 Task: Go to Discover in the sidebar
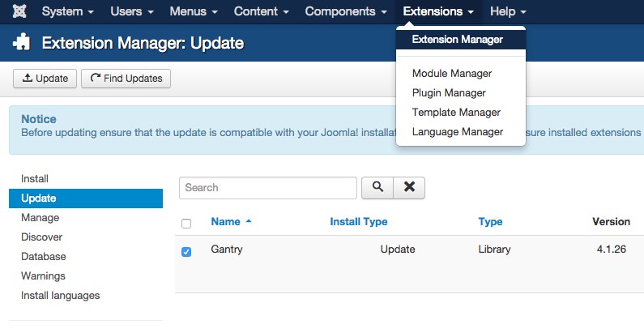(41, 237)
